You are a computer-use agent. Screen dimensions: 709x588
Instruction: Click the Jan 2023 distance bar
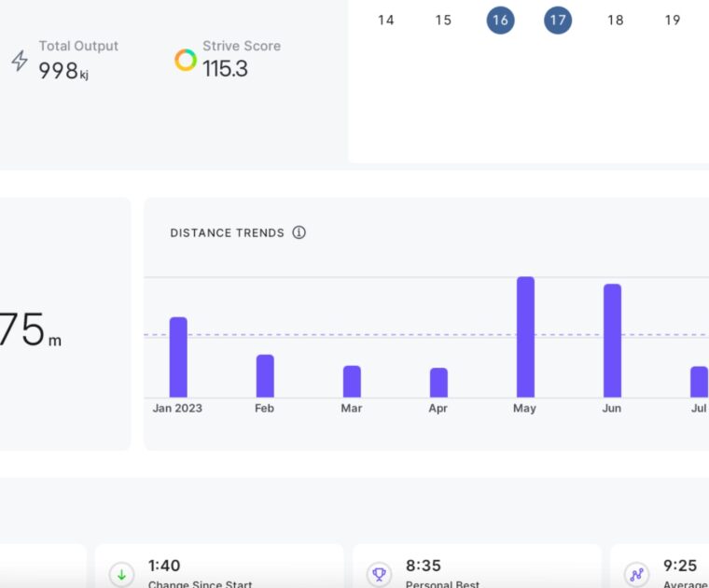click(178, 357)
